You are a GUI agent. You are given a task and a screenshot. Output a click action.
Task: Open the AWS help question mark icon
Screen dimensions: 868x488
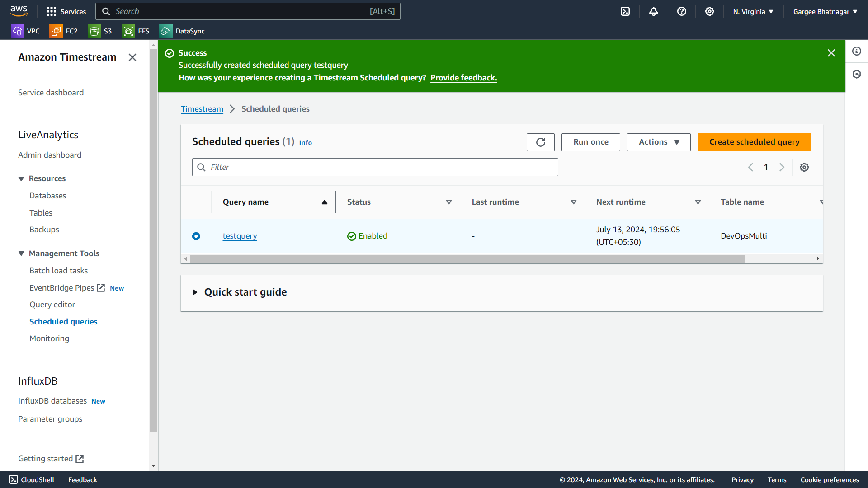tap(681, 12)
